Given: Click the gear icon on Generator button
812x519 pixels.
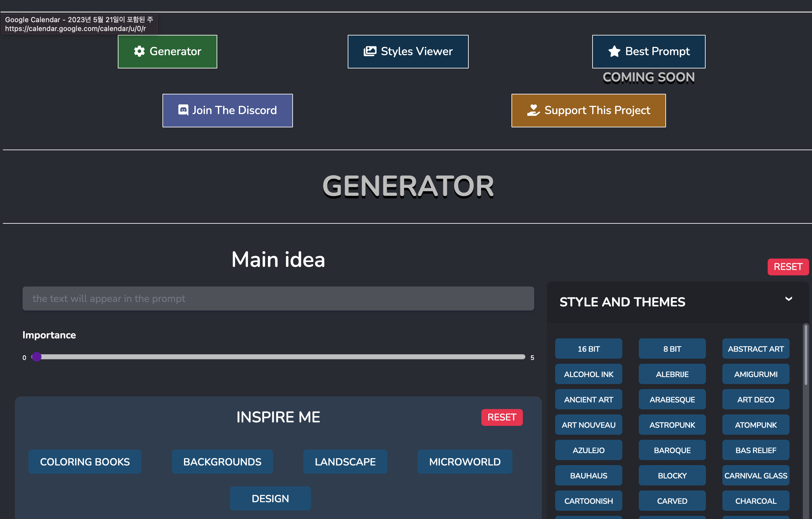Looking at the screenshot, I should [x=139, y=51].
